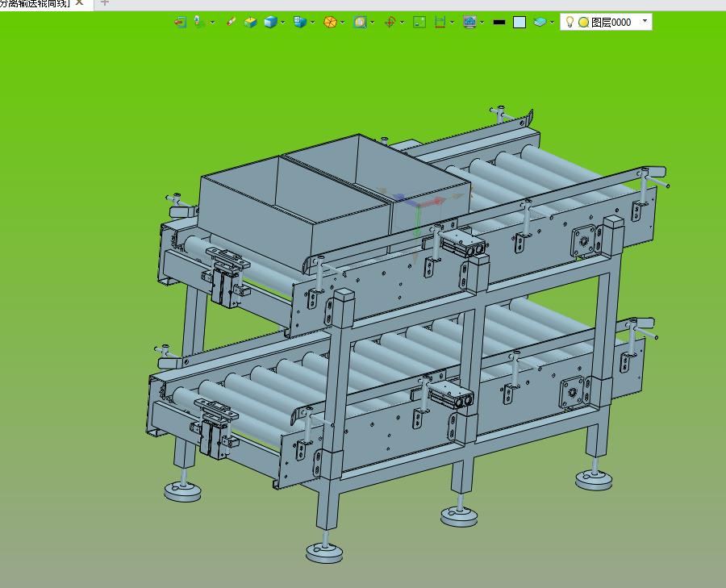Click the zoom window magnifier icon
The height and width of the screenshot is (588, 726).
tap(360, 22)
